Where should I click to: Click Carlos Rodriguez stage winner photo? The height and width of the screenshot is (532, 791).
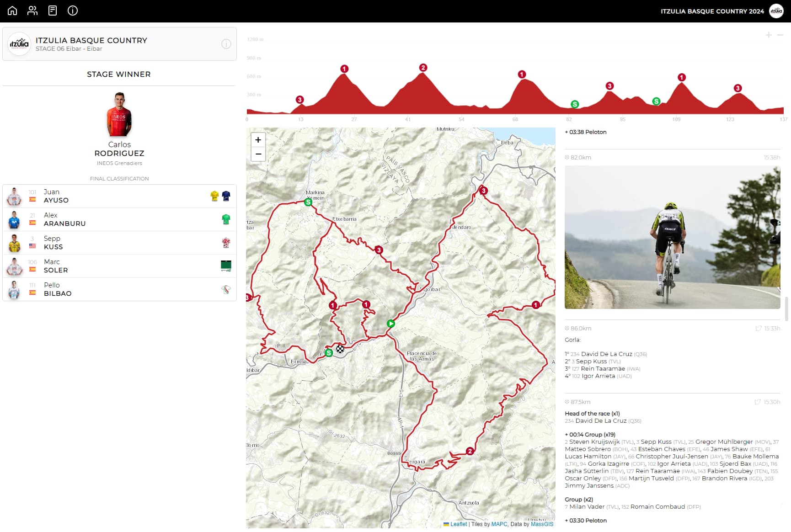(119, 115)
